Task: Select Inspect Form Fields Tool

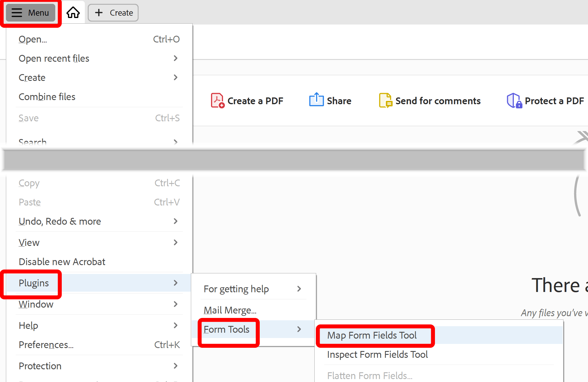Action: [439, 355]
